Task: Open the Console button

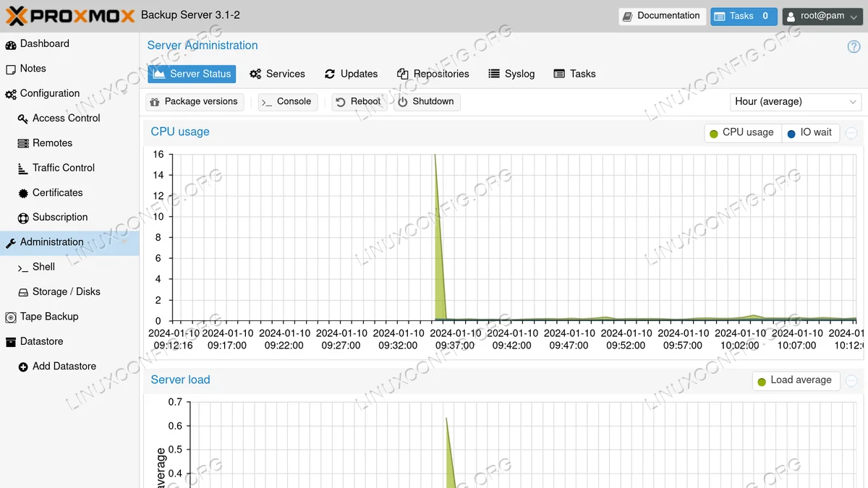Action: coord(287,102)
